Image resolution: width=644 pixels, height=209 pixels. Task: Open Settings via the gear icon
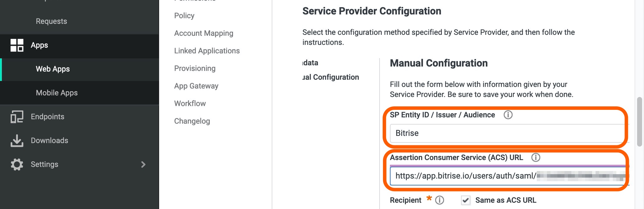click(17, 164)
